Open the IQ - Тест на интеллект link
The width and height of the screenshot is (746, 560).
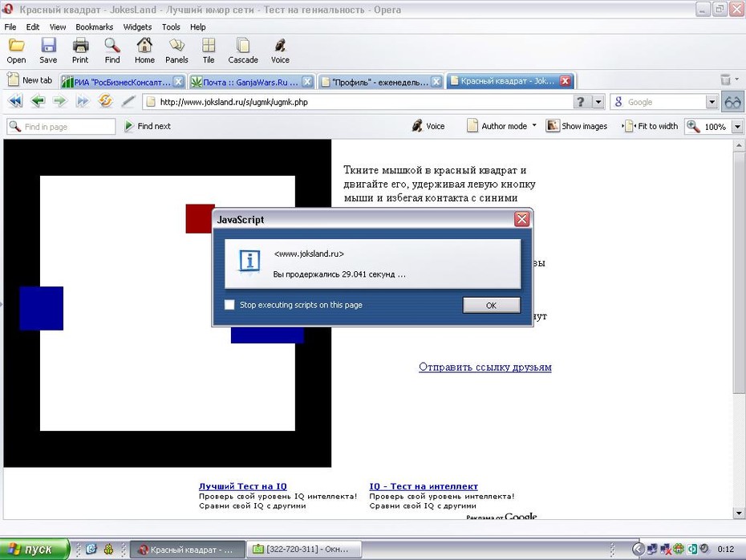coord(424,486)
